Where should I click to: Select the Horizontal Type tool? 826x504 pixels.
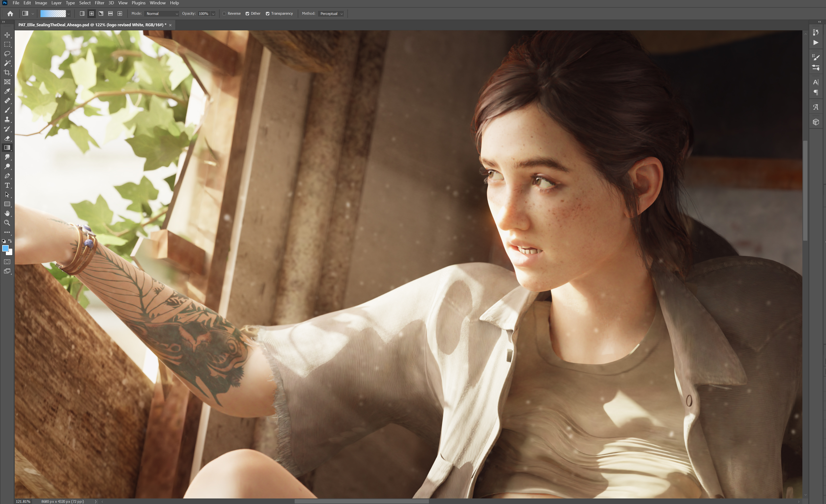click(x=7, y=185)
